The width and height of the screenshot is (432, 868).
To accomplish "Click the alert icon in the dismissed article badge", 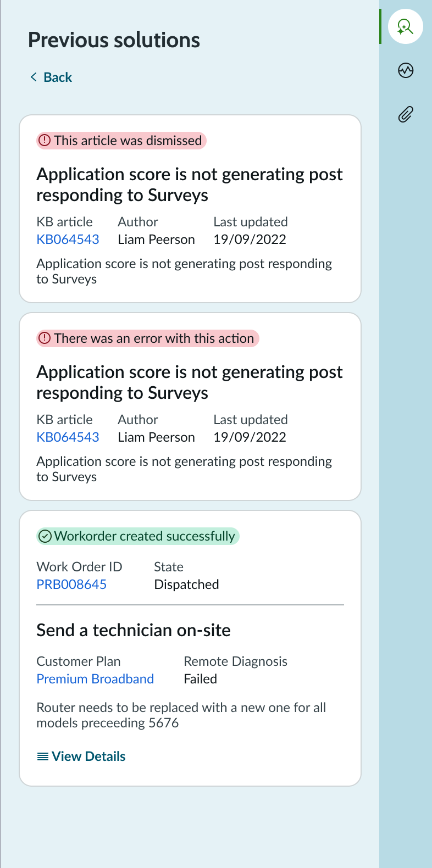I will click(x=45, y=141).
